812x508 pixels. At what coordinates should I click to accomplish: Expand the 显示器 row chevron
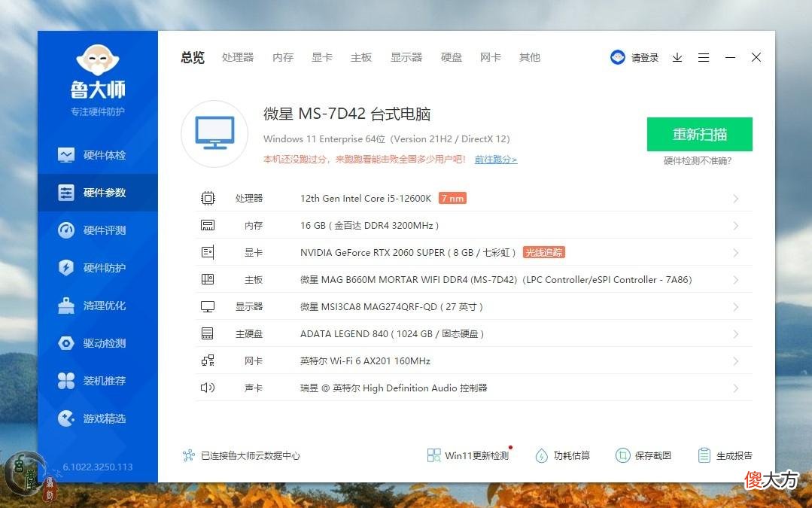click(x=736, y=307)
